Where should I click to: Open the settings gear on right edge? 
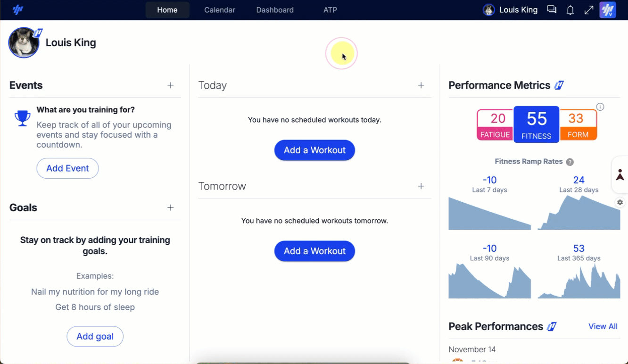[x=620, y=202]
